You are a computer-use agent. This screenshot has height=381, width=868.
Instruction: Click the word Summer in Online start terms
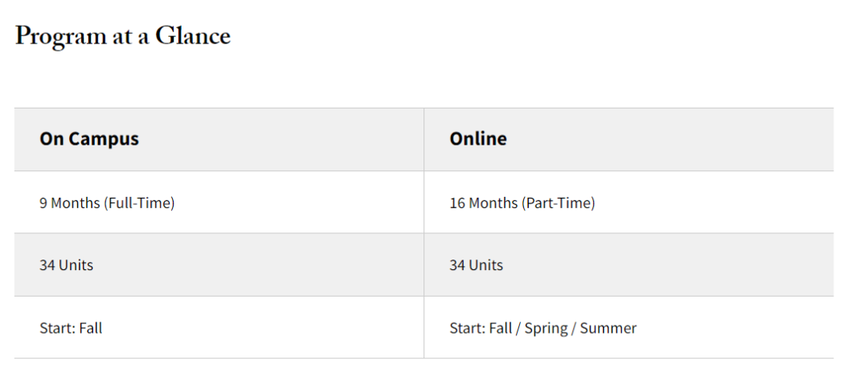pos(608,328)
